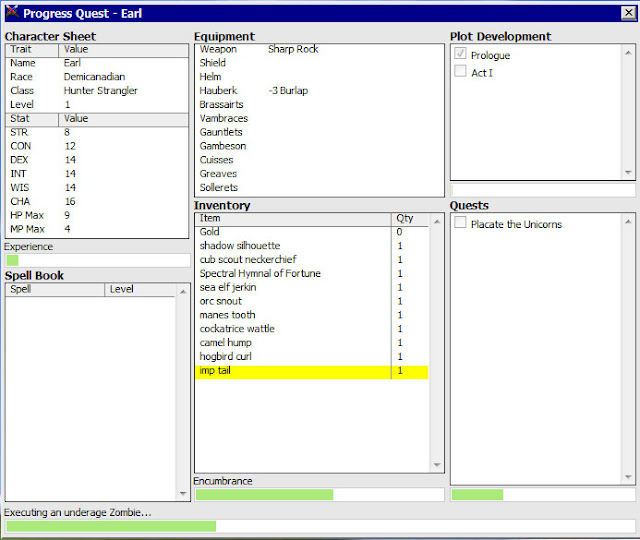The image size is (640, 540).
Task: Click the Stat column header
Action: (32, 119)
